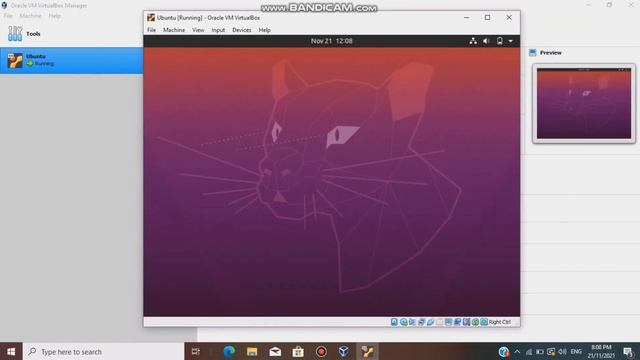The image size is (640, 360).
Task: Click Ubuntu volume indicator in top bar
Action: pos(486,41)
